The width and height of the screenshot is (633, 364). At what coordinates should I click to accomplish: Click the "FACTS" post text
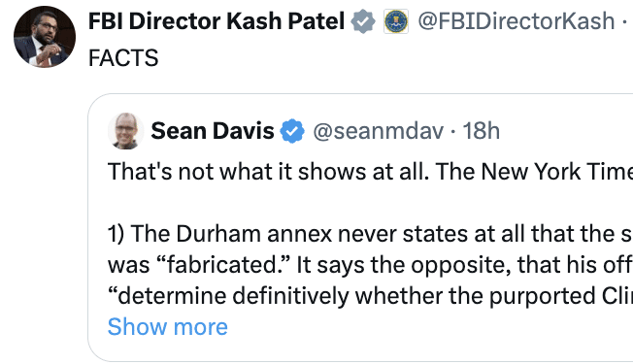click(x=123, y=57)
